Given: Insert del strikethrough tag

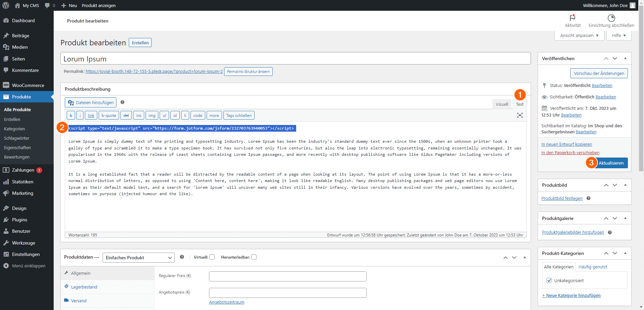Looking at the screenshot, I should click(x=126, y=115).
